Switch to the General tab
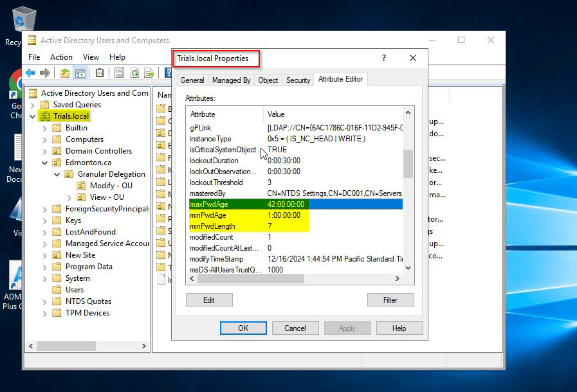The height and width of the screenshot is (392, 577). [x=192, y=80]
